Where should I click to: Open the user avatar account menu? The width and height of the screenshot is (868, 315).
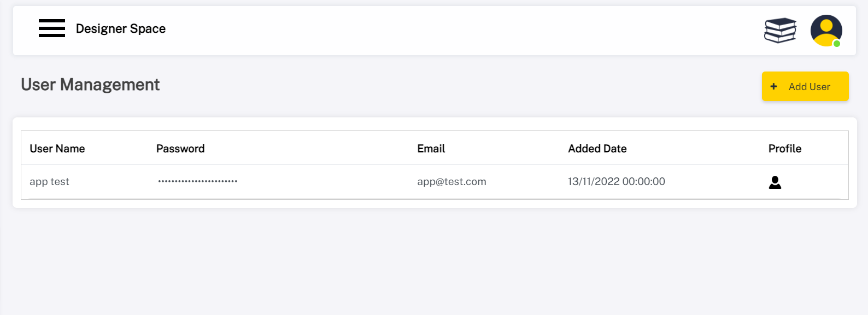(x=825, y=30)
